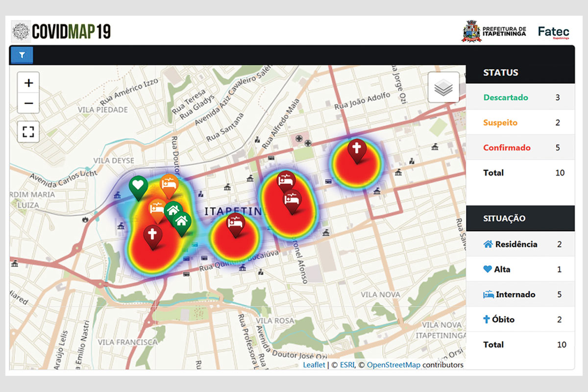Viewport: 588px width, 392px height.
Task: Select the Internado situation row
Action: point(519,294)
